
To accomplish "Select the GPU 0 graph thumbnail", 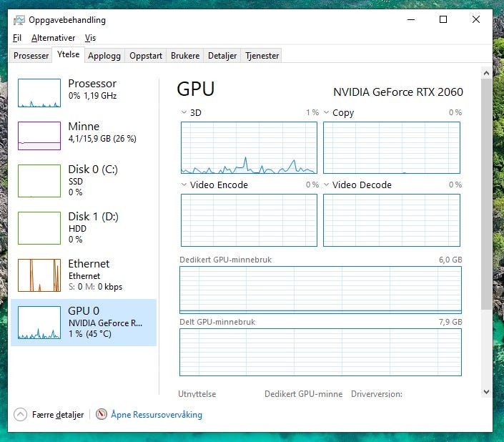I will [39, 323].
